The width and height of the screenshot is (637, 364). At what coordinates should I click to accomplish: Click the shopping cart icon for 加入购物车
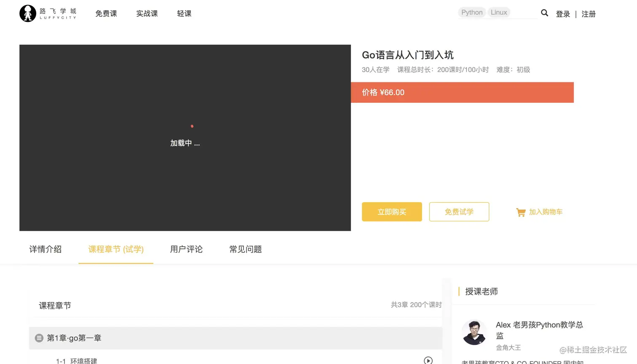(521, 212)
